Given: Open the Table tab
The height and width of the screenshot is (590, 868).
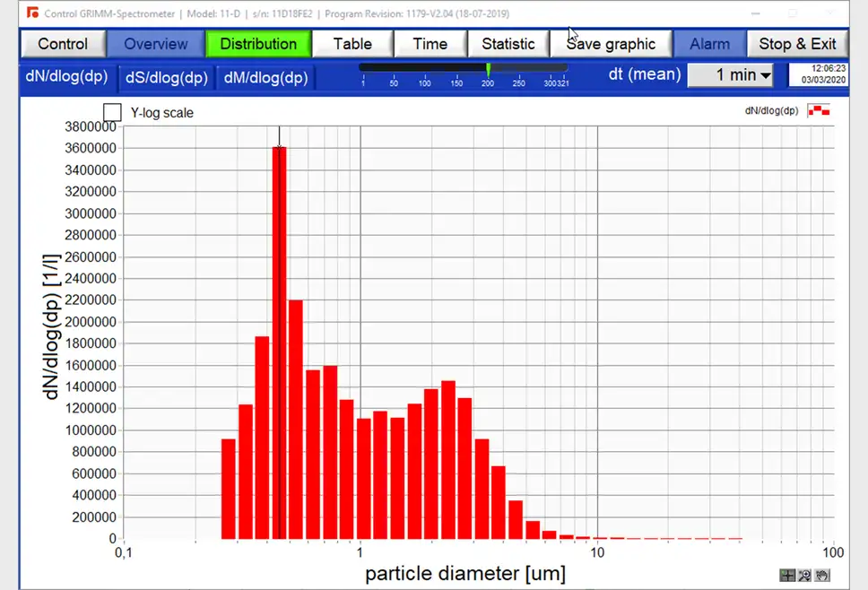Looking at the screenshot, I should (352, 44).
